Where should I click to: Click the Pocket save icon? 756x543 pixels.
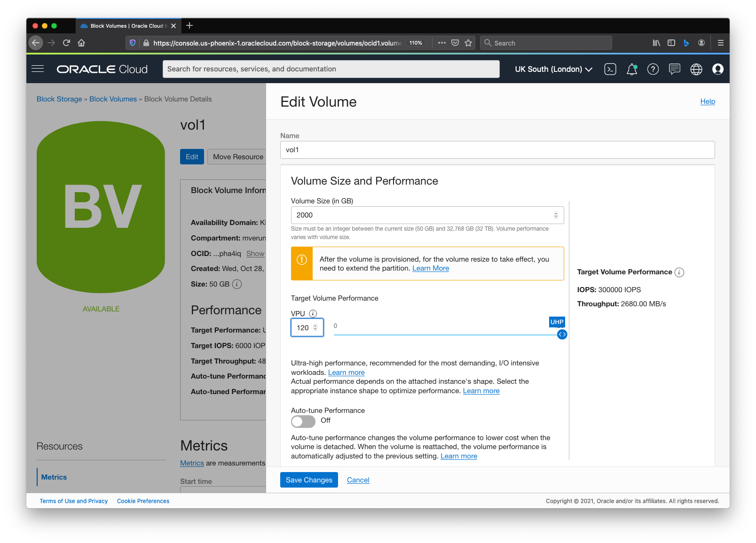pos(455,43)
